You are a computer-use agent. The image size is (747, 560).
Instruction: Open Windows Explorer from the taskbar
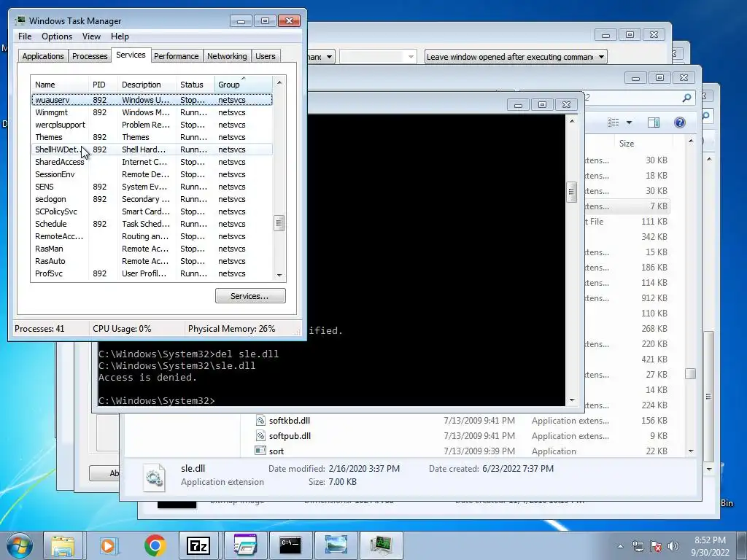pos(63,545)
